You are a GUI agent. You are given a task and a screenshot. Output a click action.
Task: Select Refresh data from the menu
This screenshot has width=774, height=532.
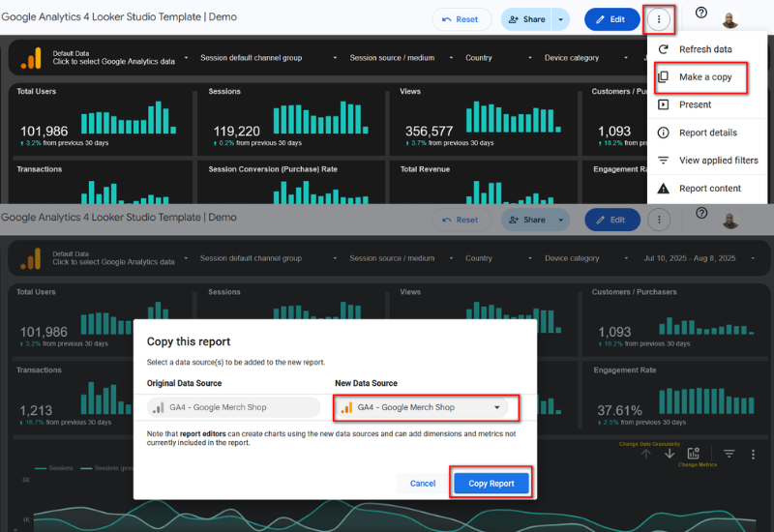pyautogui.click(x=707, y=49)
